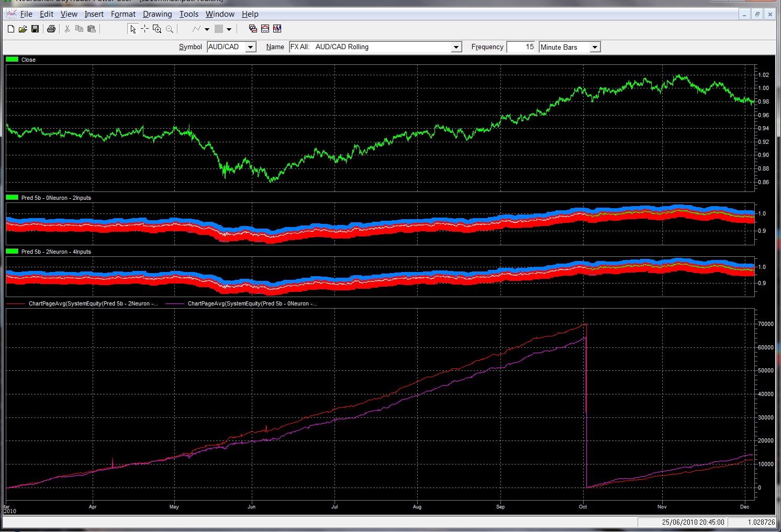The width and height of the screenshot is (781, 532).
Task: Click the New chart icon
Action: (x=11, y=29)
